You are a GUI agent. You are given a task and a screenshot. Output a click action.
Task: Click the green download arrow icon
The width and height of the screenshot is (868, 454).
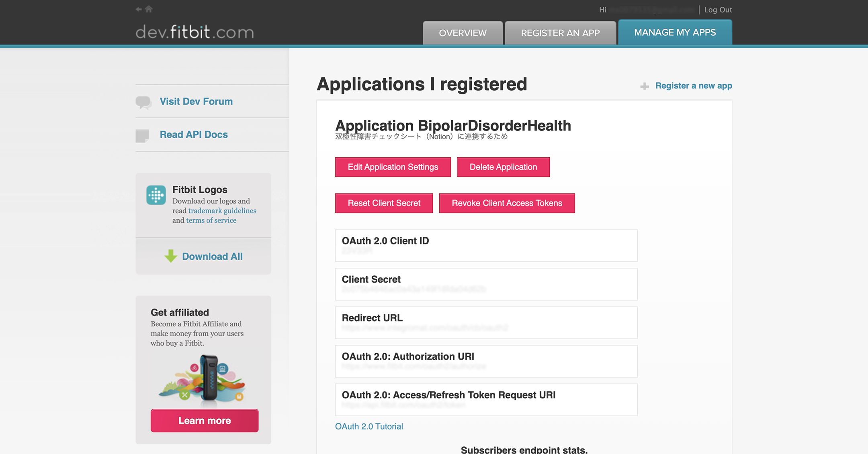click(x=171, y=256)
